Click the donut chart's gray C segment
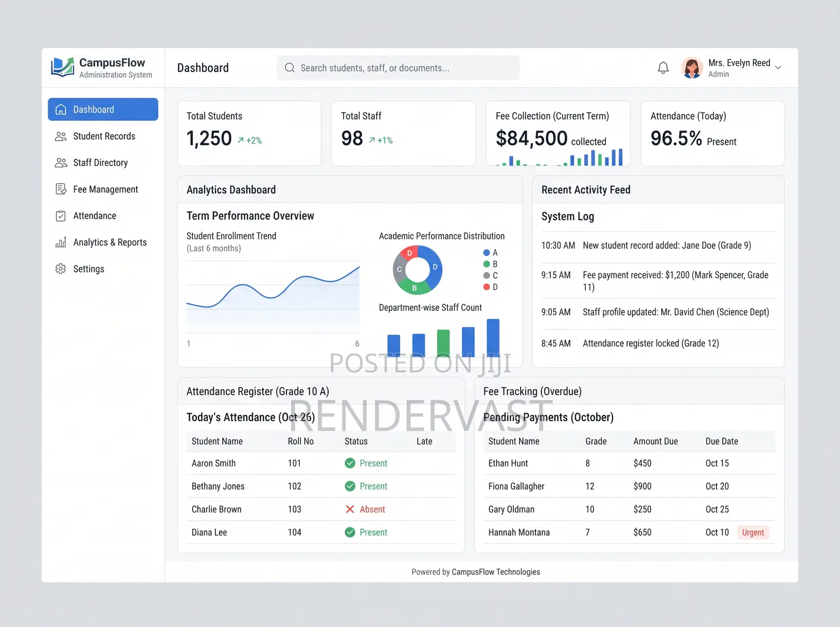840x627 pixels. [x=399, y=269]
